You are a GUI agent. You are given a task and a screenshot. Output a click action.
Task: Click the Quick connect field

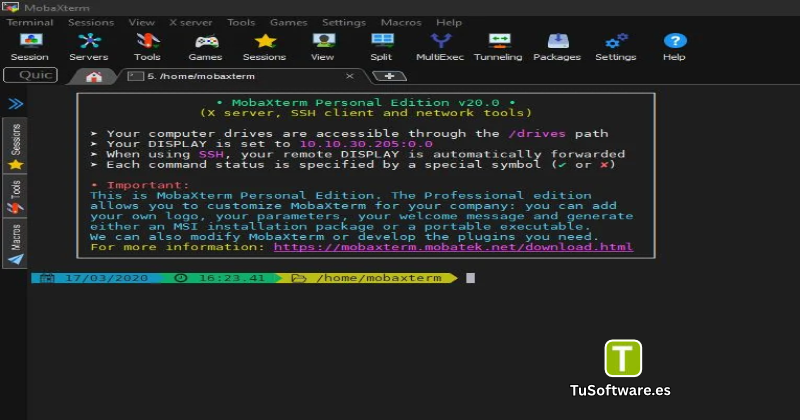point(31,75)
